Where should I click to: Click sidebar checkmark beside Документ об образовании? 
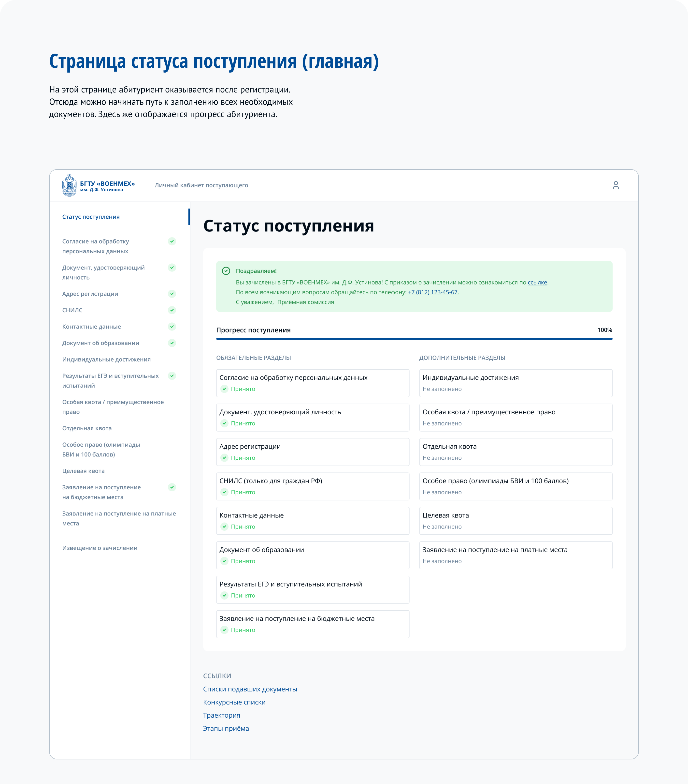(172, 343)
